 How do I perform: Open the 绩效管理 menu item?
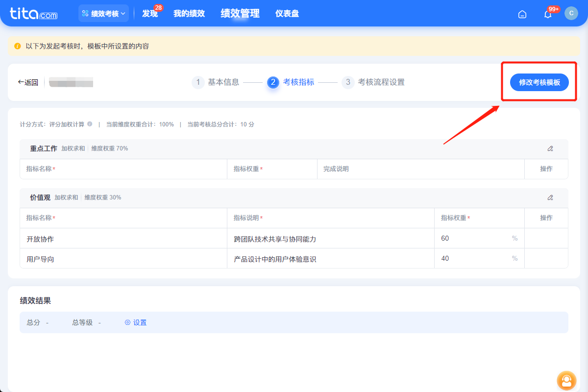240,13
